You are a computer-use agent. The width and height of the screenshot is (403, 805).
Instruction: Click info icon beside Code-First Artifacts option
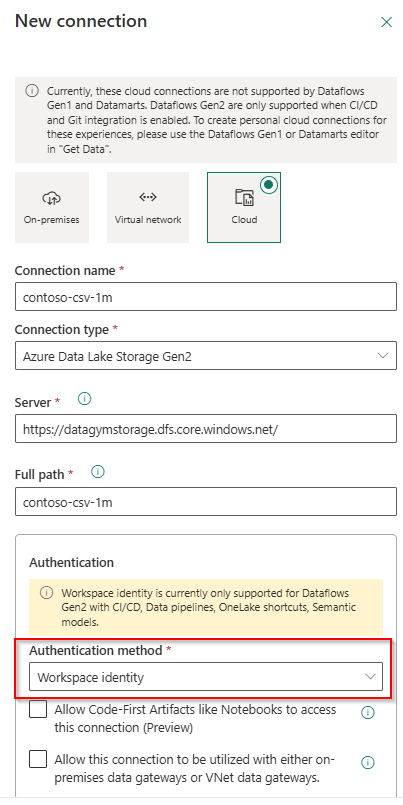(x=368, y=713)
